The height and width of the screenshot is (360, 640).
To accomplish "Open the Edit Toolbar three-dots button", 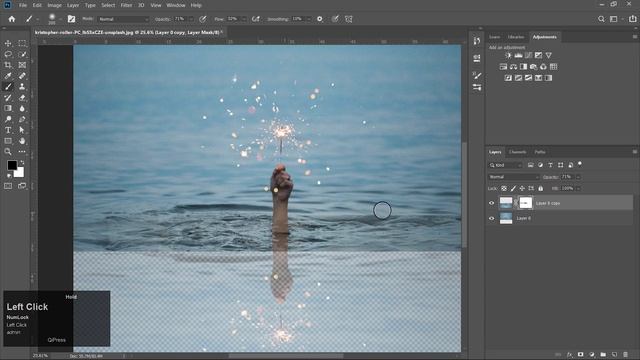I will 22,151.
